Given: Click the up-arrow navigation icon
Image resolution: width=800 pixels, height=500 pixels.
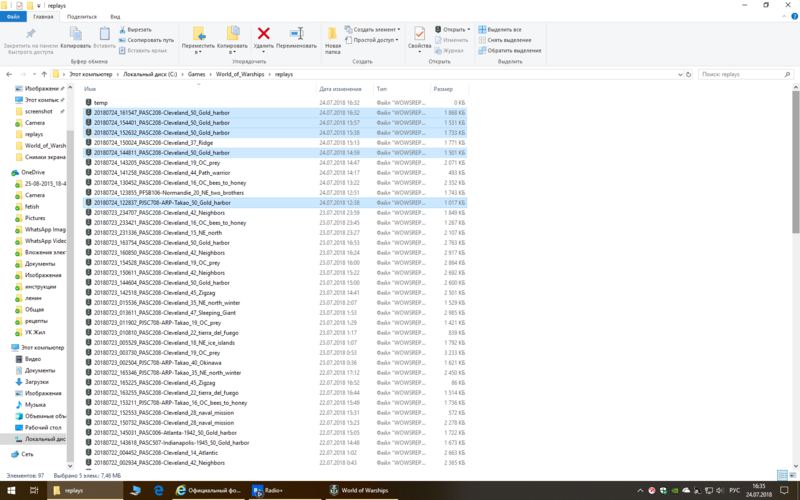Looking at the screenshot, I should pos(44,74).
